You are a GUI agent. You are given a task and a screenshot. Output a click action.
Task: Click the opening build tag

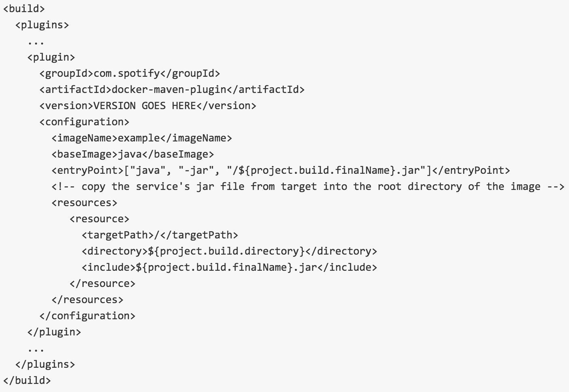pos(24,9)
